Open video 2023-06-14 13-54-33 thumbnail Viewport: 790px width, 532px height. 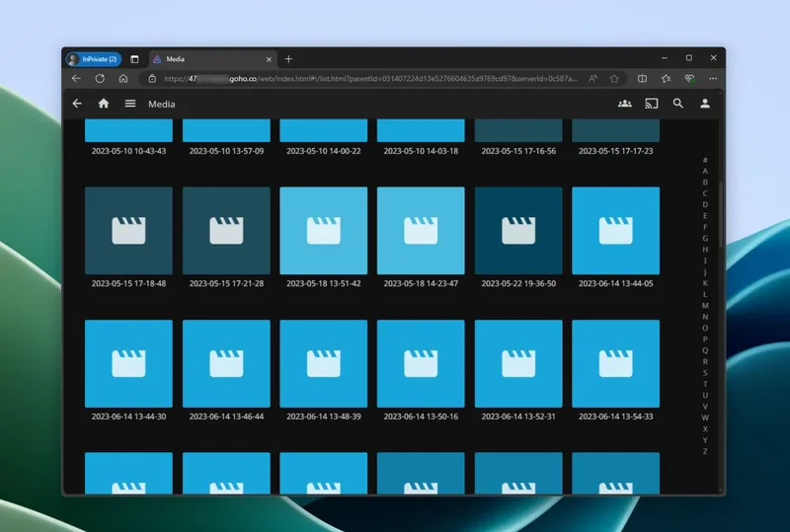(x=615, y=364)
